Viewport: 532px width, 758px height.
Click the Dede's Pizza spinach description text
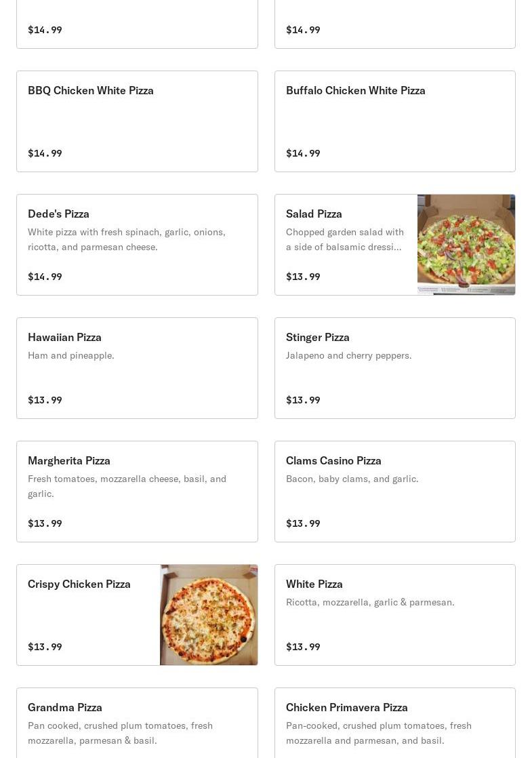tap(126, 239)
